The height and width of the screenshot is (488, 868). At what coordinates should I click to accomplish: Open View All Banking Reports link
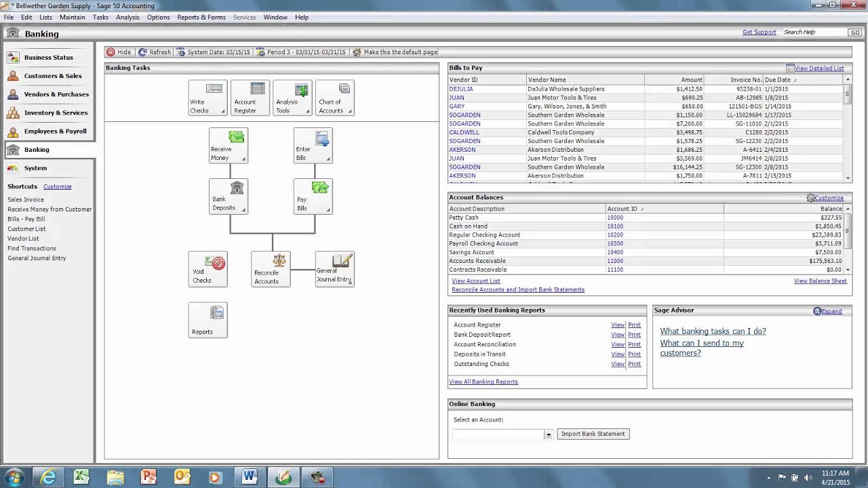click(x=484, y=382)
